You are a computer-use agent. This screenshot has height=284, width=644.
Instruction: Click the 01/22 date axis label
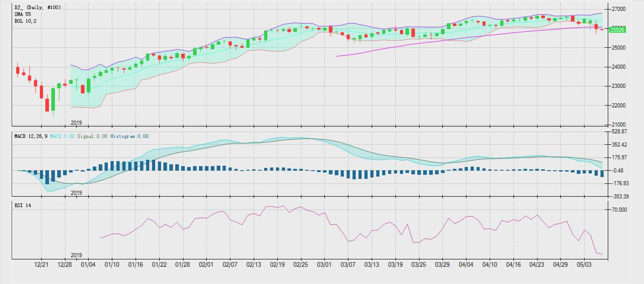click(159, 265)
